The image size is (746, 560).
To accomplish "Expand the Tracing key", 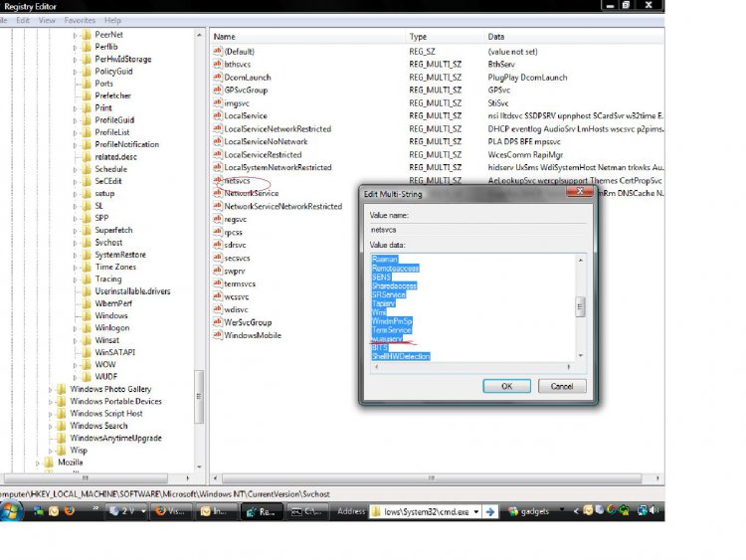I will point(75,280).
